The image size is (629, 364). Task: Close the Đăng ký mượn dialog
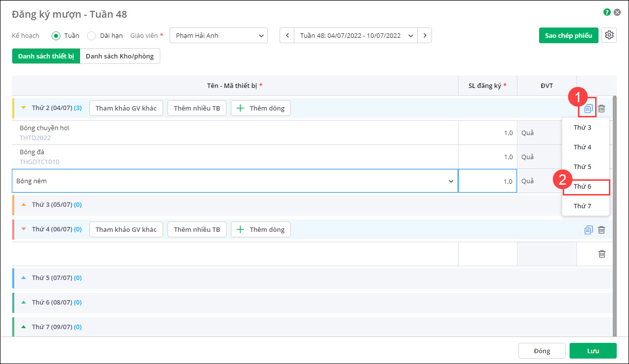617,12
